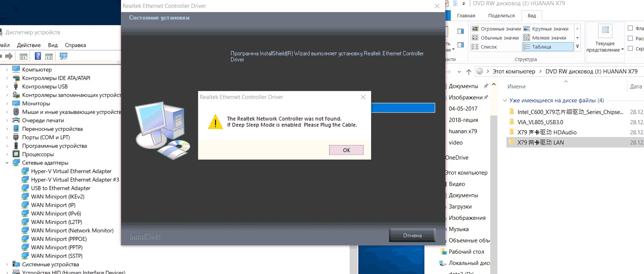Choose Обычные значки view layout

(496, 38)
